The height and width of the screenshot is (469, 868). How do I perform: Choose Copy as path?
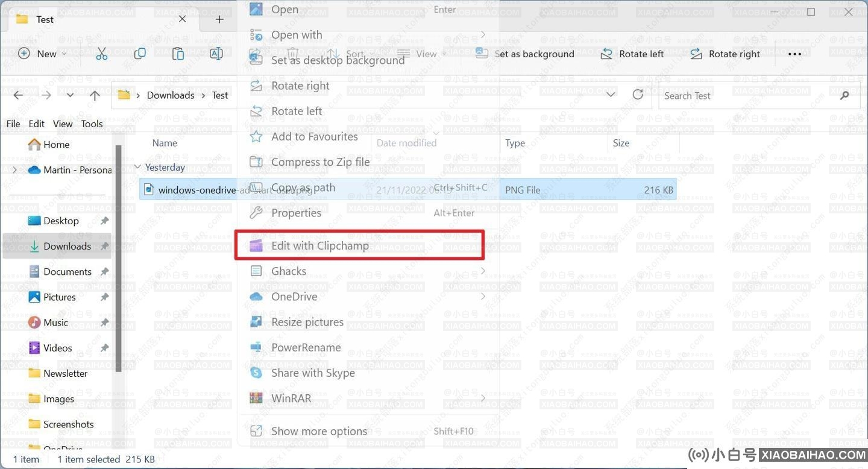[x=368, y=187]
